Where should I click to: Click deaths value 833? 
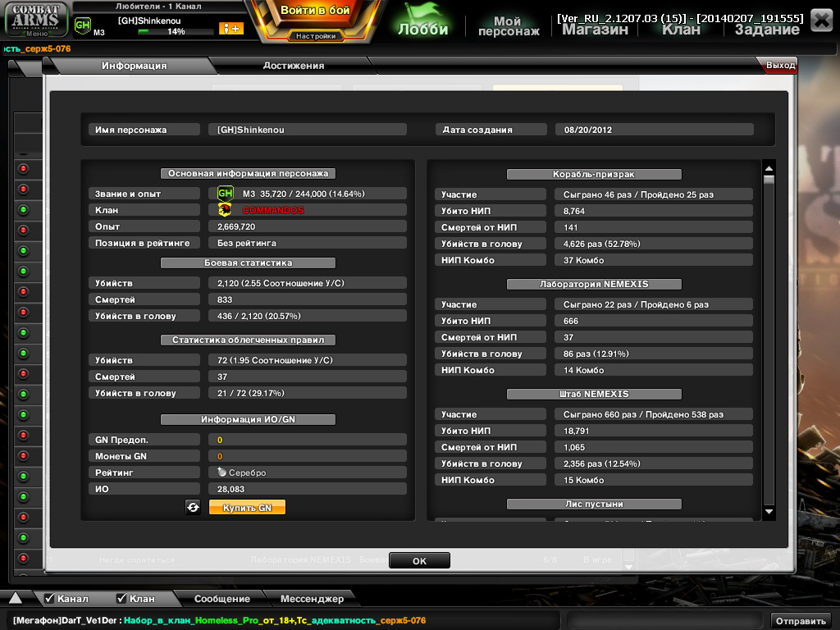(x=308, y=299)
